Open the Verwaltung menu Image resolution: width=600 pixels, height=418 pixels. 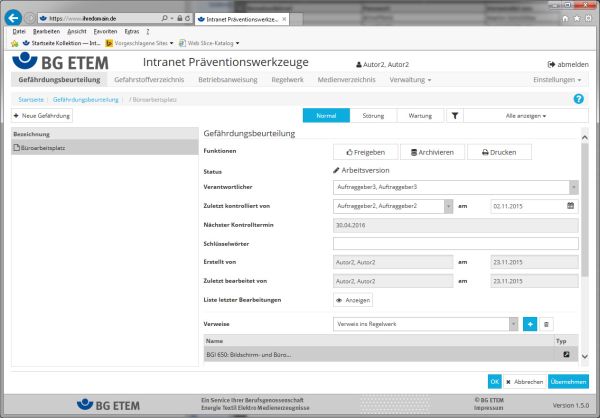(x=410, y=79)
